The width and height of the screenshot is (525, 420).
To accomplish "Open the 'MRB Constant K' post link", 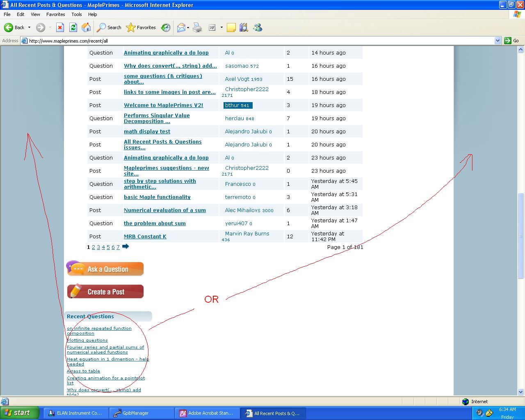I will 145,237.
